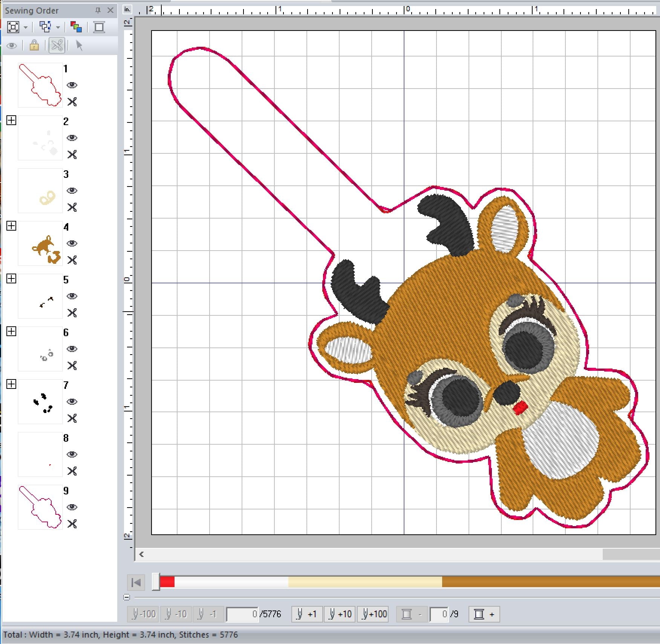Click the arrow pointer icon in Sewing Order toolbar

point(79,46)
